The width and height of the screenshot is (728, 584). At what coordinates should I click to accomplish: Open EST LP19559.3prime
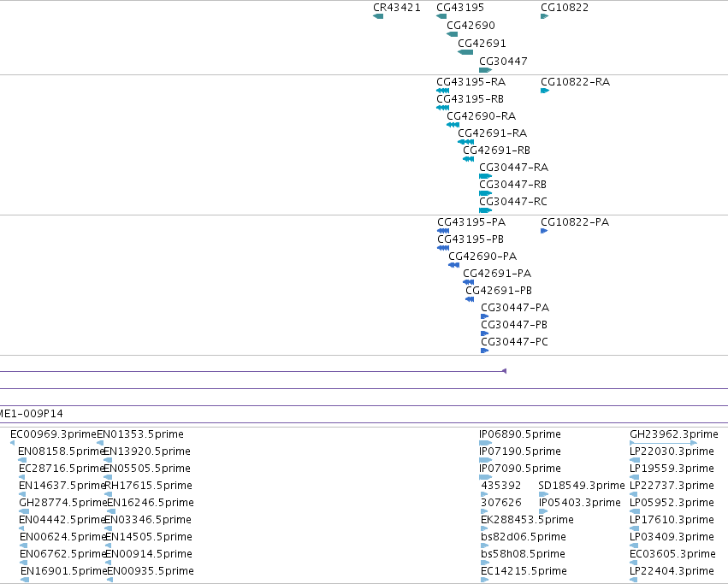635,477
